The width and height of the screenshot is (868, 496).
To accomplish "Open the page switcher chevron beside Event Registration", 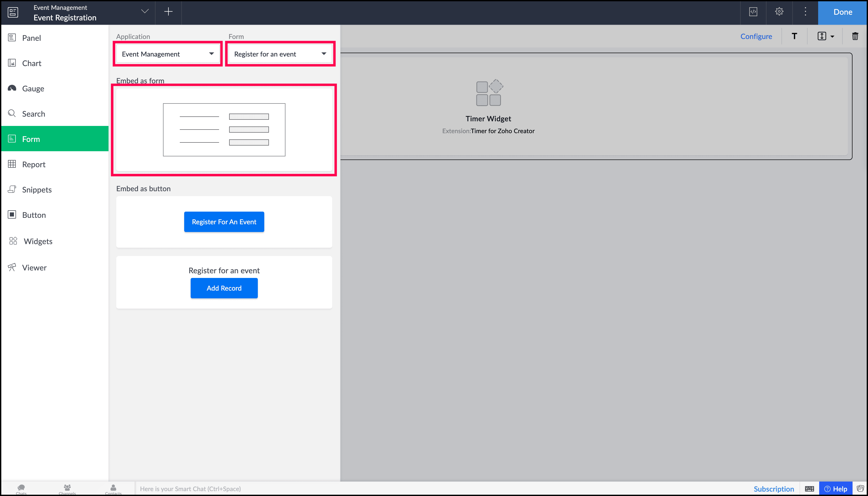I will click(145, 11).
